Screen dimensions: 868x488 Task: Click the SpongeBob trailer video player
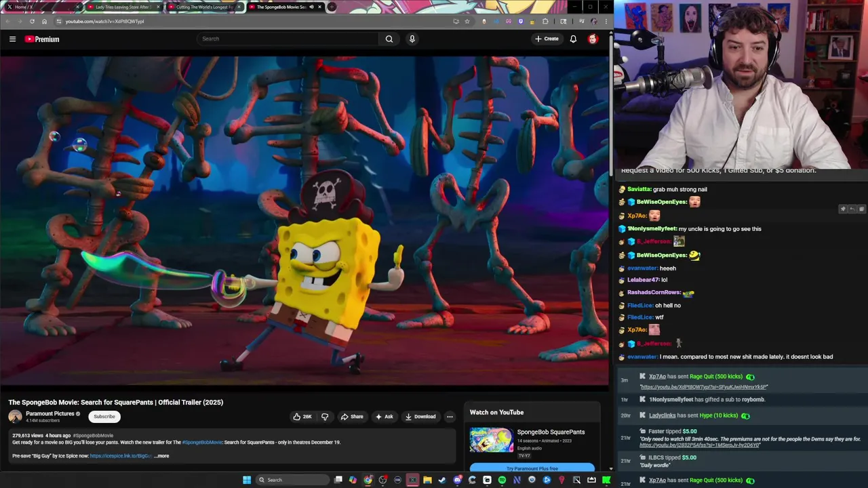[304, 220]
